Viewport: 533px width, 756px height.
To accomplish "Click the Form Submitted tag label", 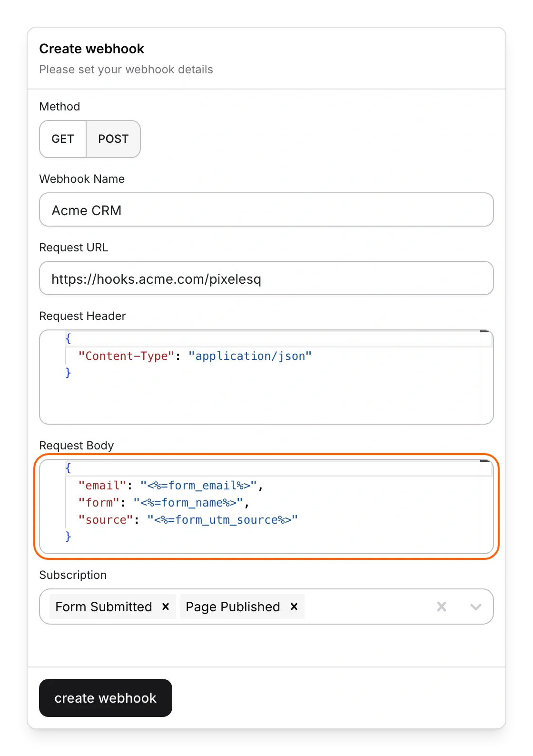I will [104, 607].
